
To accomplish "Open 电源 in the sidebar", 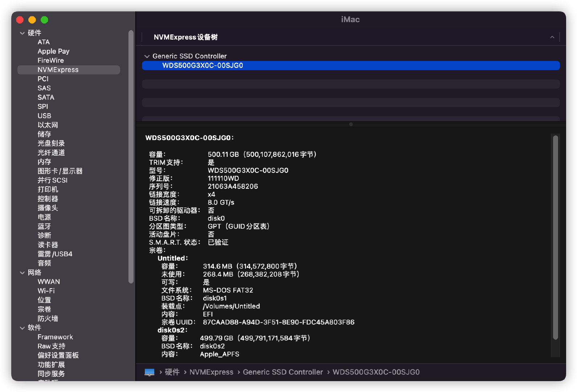I will [44, 217].
